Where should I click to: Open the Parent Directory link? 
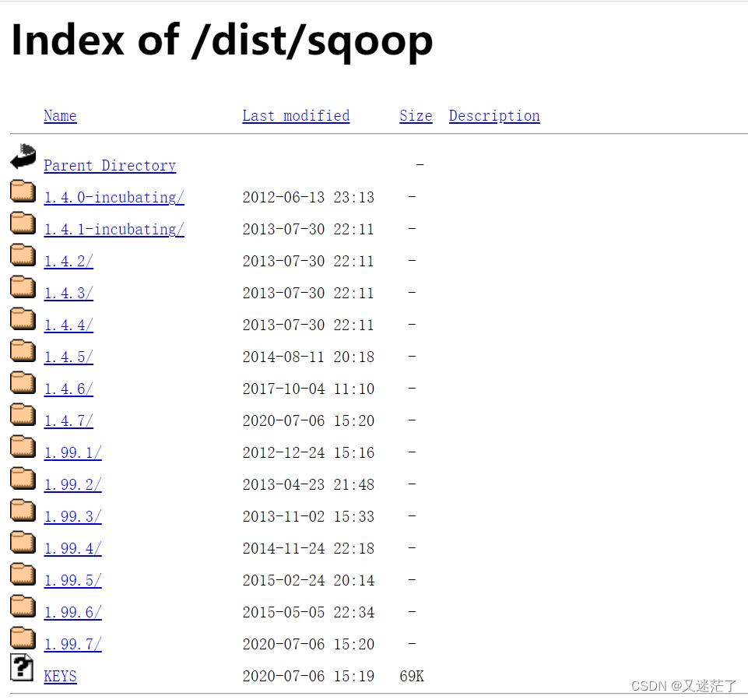pos(109,165)
